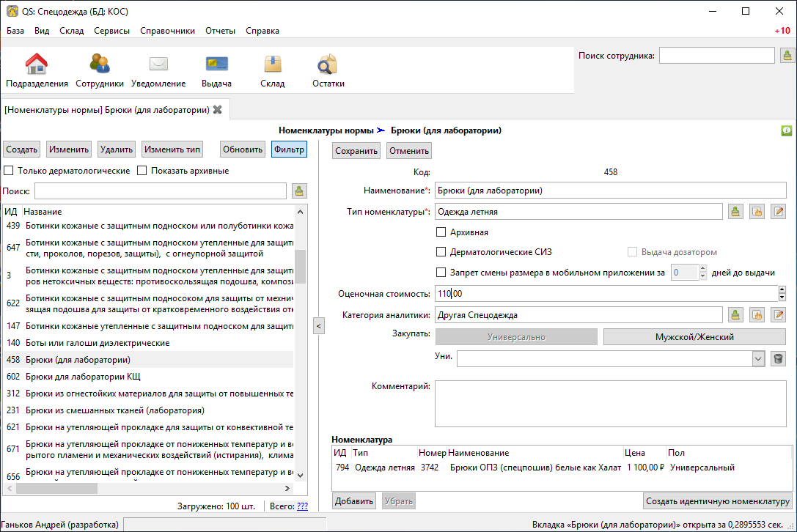
Task: Select row 231 Брюки из смешанных тканей
Action: [149, 410]
